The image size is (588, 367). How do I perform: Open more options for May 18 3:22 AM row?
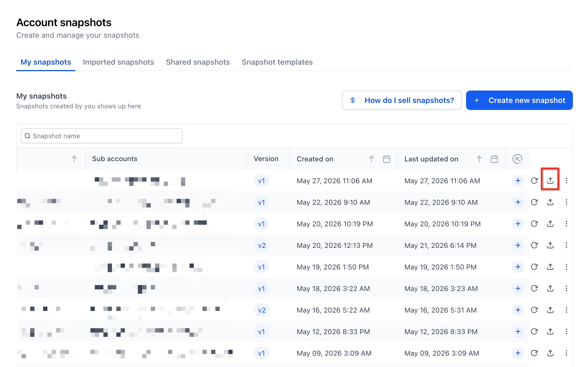pyautogui.click(x=566, y=288)
